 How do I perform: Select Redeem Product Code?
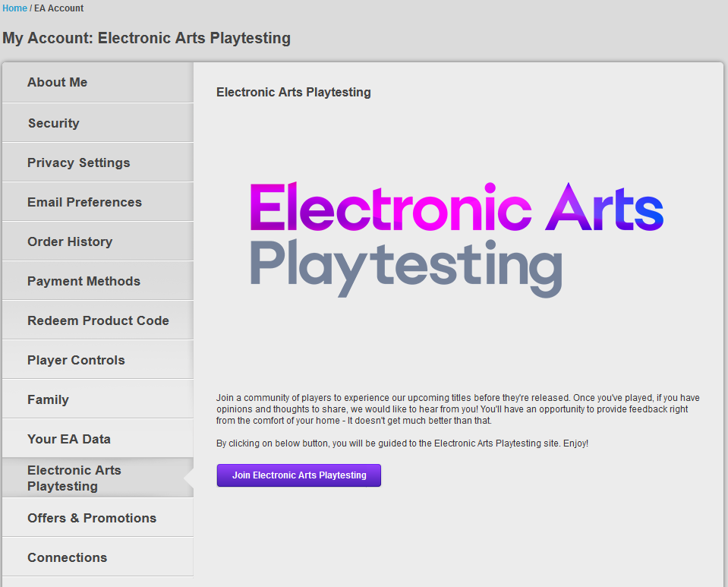(97, 320)
